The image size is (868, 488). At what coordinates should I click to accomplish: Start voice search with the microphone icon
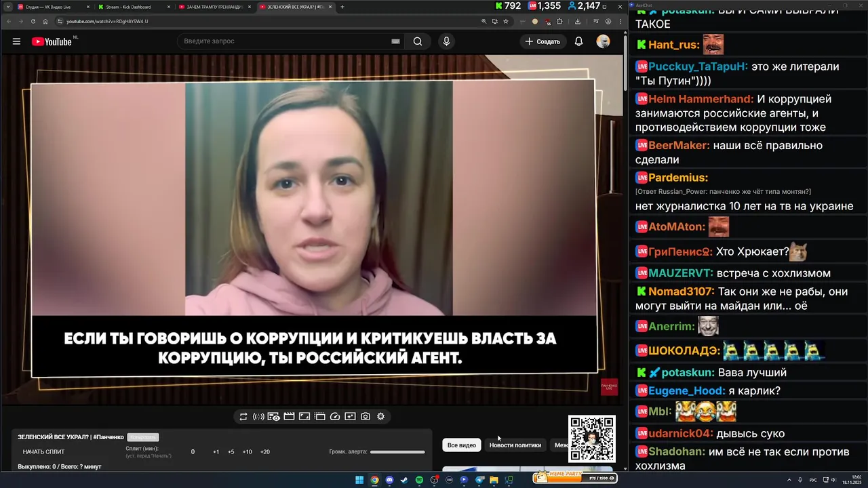(446, 41)
